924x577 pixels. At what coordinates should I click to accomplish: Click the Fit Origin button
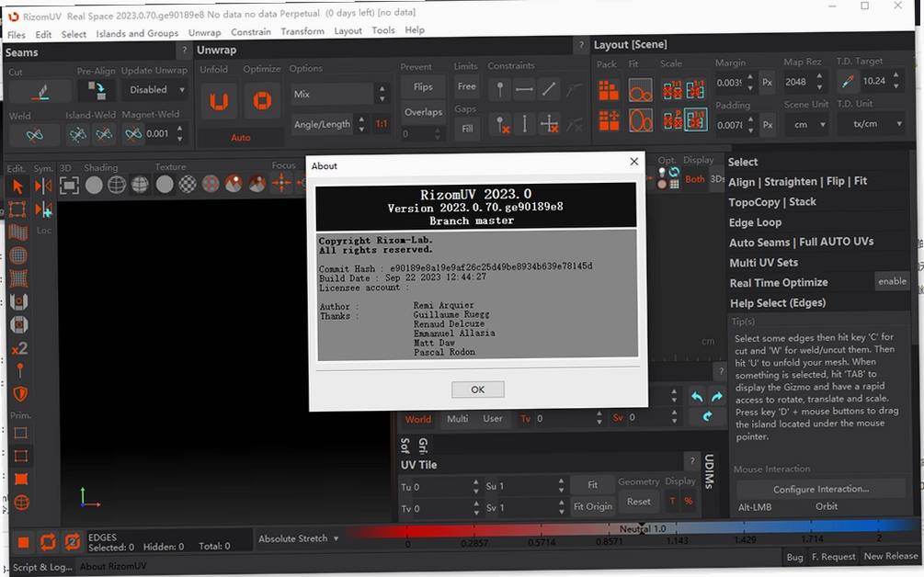(x=592, y=506)
